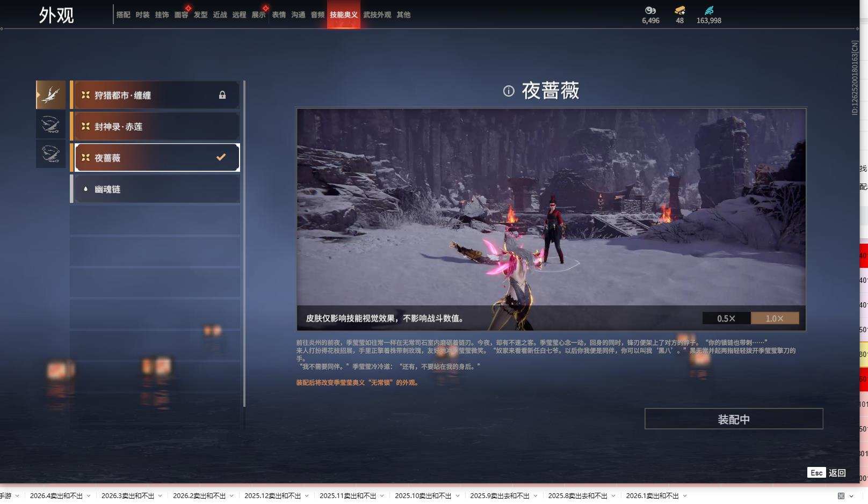
Task: Click the info icon next to 夜蔷薇 title
Action: click(x=509, y=91)
